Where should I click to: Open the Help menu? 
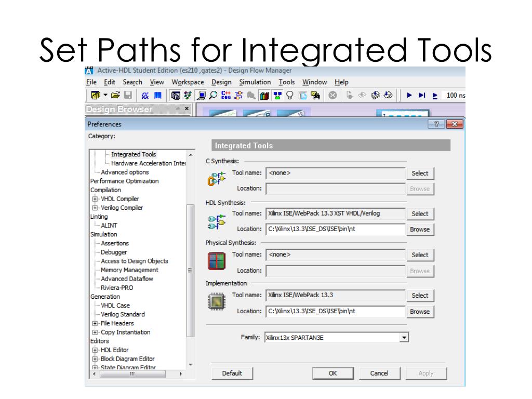[341, 82]
